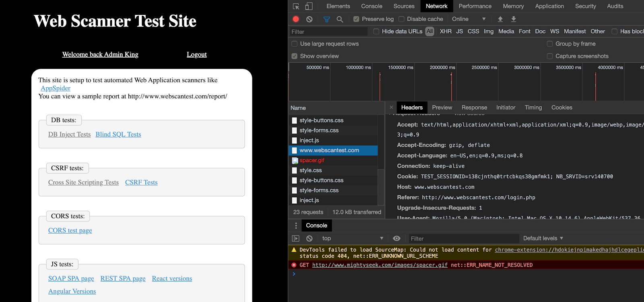Click the network Filter text field
644x302 pixels.
point(328,32)
